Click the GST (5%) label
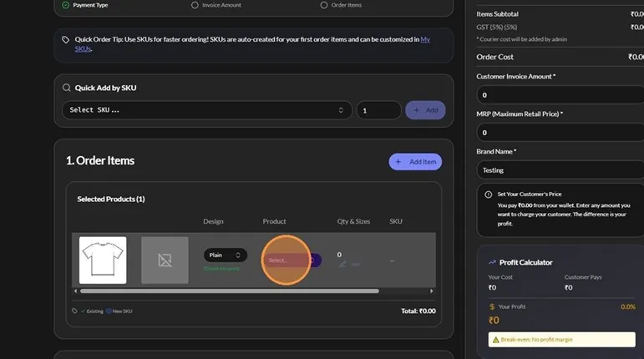644x359 pixels. coord(497,27)
